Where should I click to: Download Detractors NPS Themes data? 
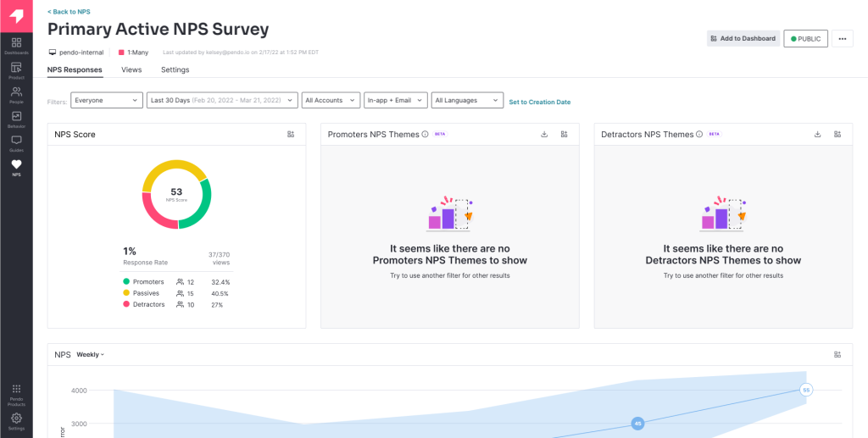[x=817, y=134]
